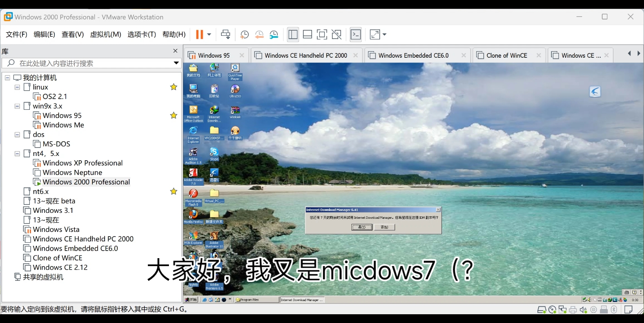Select the MSN Explorer desktop icon
This screenshot has width=644, height=323.
click(193, 237)
